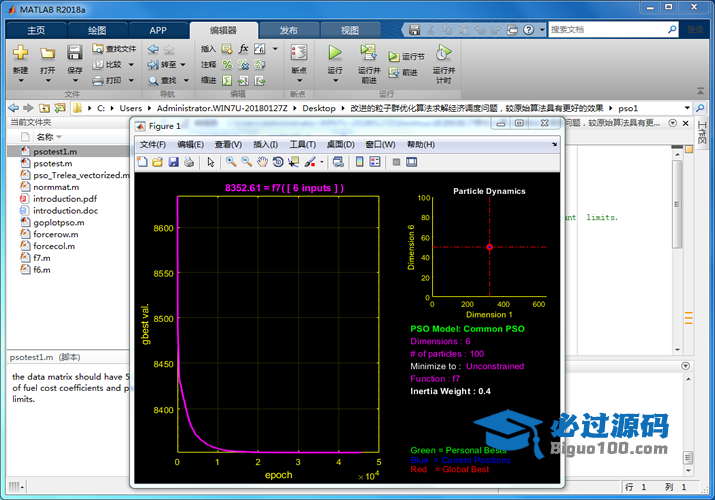Open the Print (打印) dropdown arrow
Screen dimensions: 715x500
(x=131, y=81)
